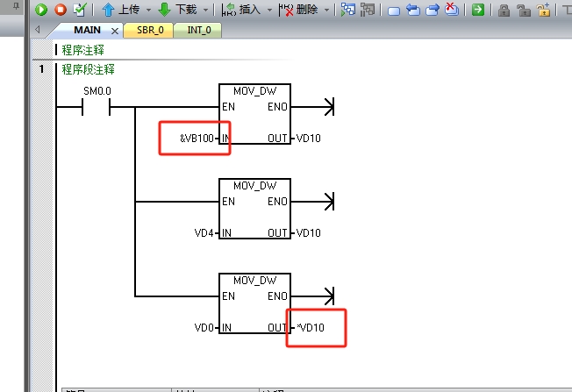This screenshot has height=392, width=572.
Task: Click the first gray padlock icon
Action: (x=504, y=11)
